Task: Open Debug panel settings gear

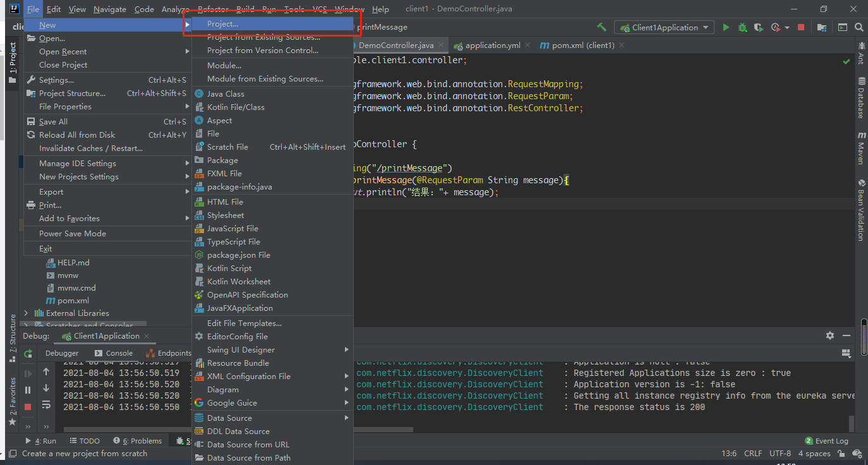Action: point(830,335)
